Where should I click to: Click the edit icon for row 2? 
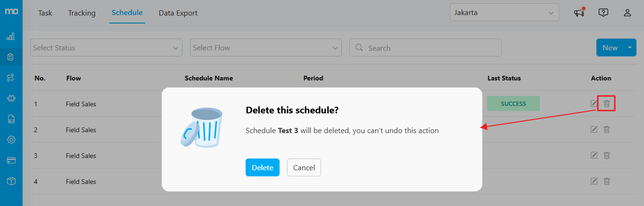tap(594, 129)
